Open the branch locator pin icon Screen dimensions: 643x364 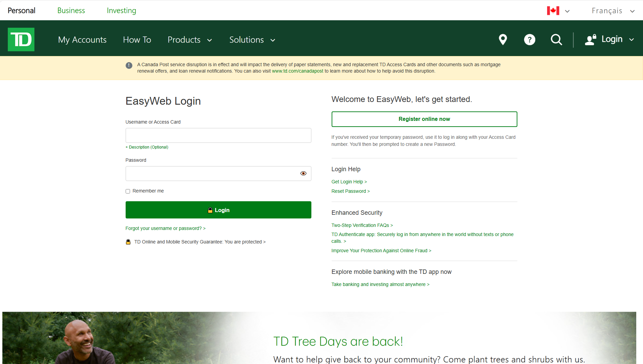click(503, 40)
